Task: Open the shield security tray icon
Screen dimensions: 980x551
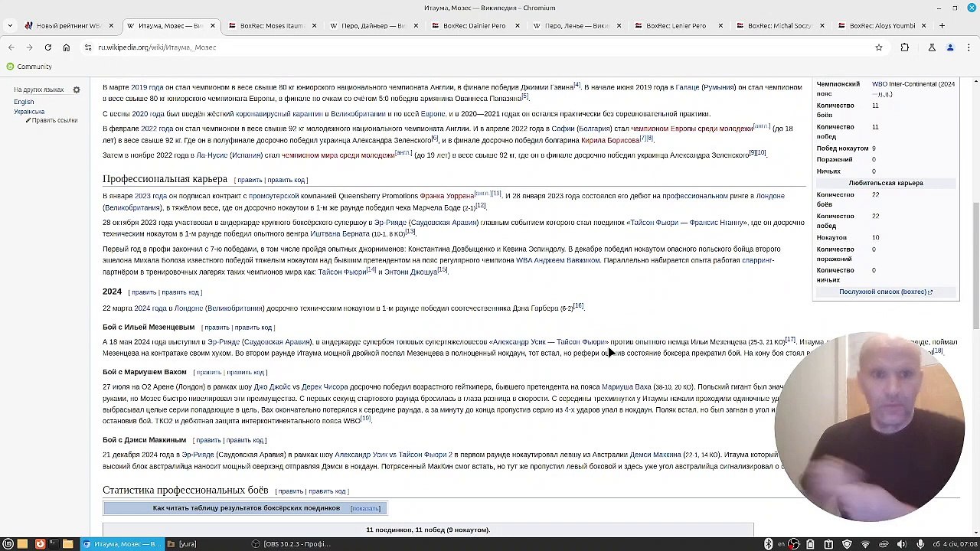Action: click(x=847, y=544)
